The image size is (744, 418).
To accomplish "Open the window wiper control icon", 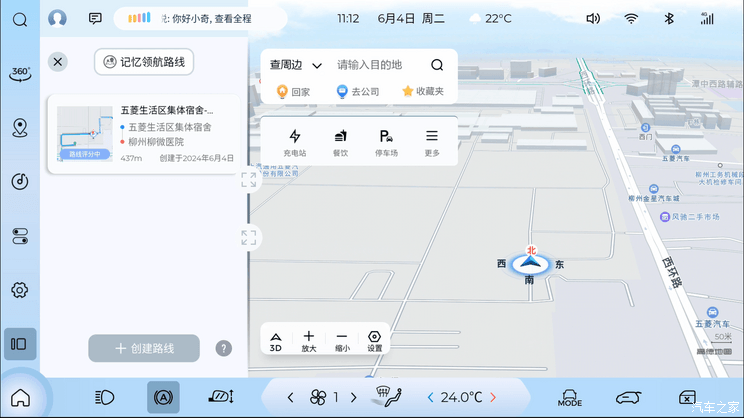I will click(x=221, y=397).
